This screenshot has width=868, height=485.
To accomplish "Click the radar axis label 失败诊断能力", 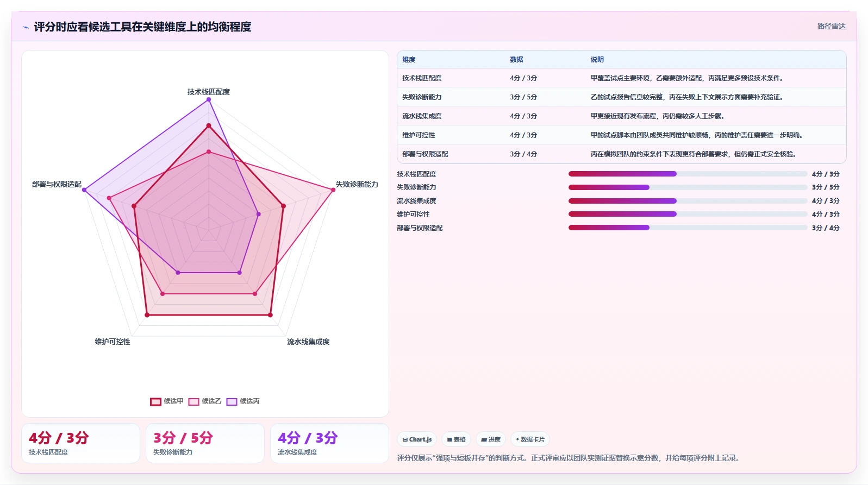I will [x=357, y=184].
